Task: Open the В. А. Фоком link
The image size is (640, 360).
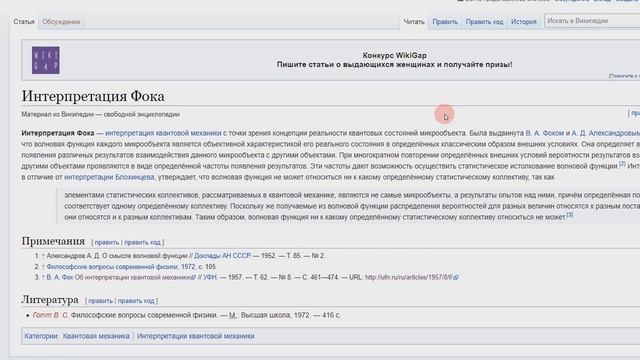Action: click(544, 133)
